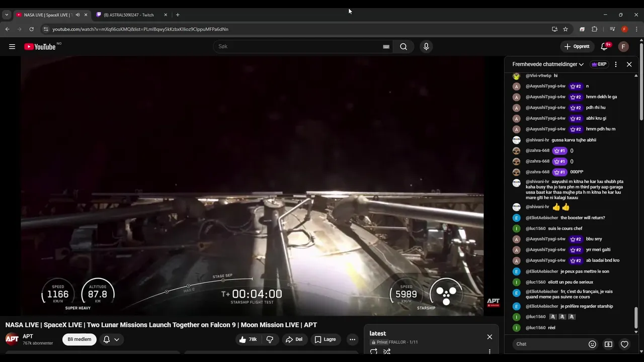Image resolution: width=644 pixels, height=362 pixels.
Task: Like the video with 78k thumbs up
Action: pyautogui.click(x=248, y=339)
